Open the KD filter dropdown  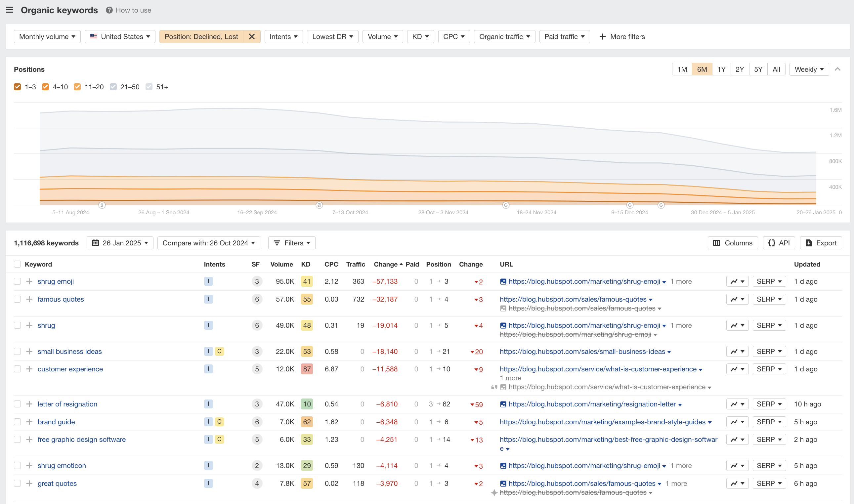click(x=420, y=37)
